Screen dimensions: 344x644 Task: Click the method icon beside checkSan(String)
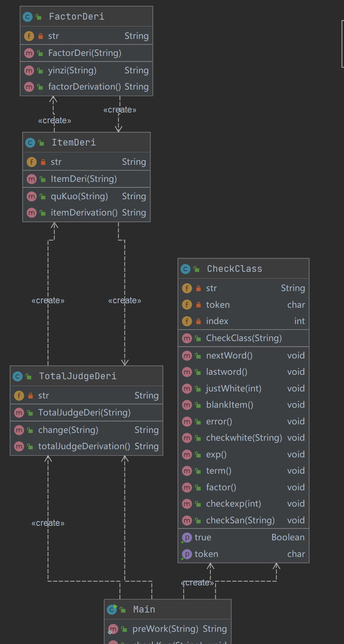(x=187, y=520)
